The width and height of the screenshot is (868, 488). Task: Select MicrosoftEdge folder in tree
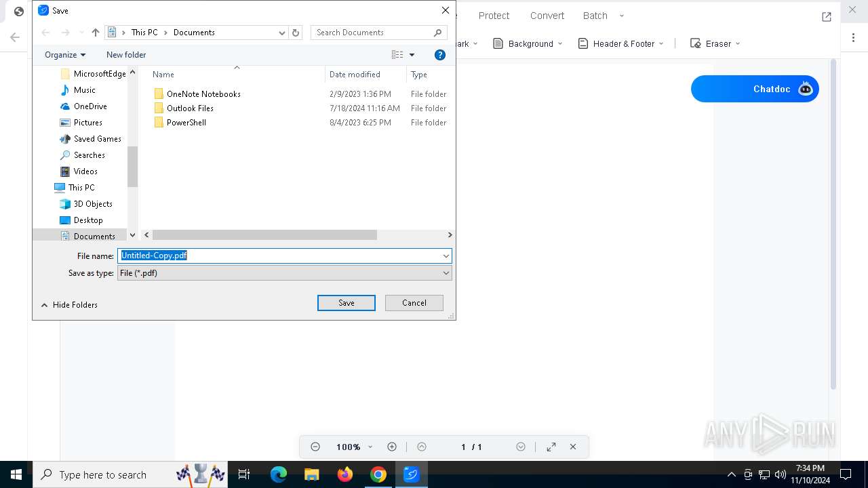point(93,74)
